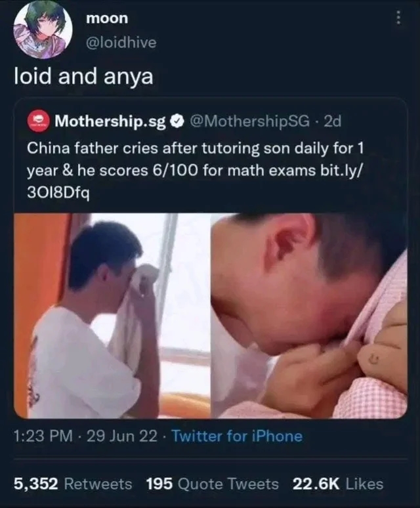Click the 29 Jun 22 date

(x=122, y=436)
